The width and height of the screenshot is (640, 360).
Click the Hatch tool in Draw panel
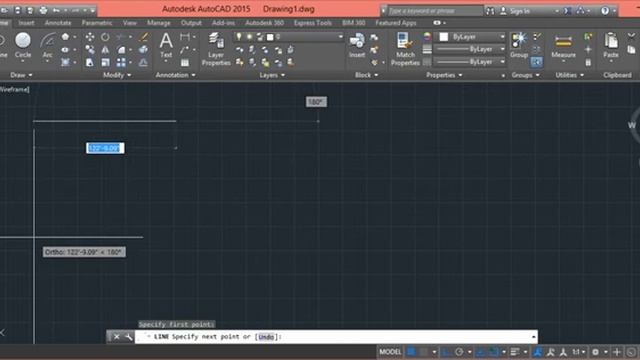pyautogui.click(x=65, y=62)
